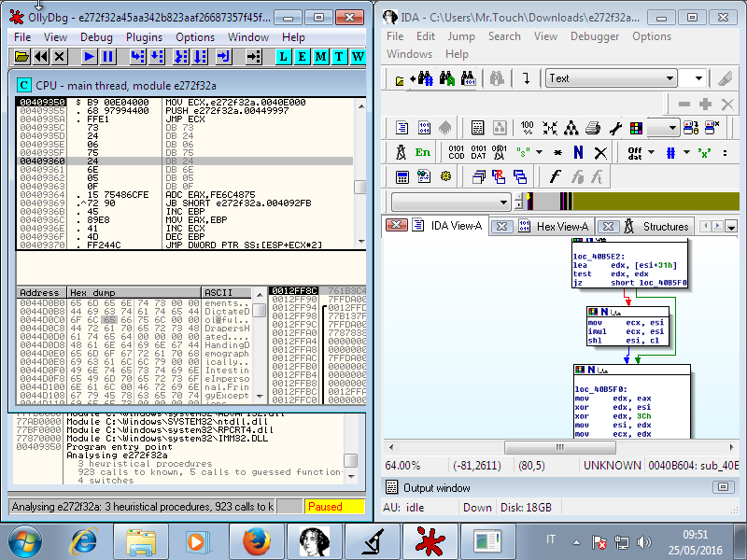This screenshot has width=747, height=560.
Task: Click the OllyDbg Open file folder icon
Action: click(x=21, y=57)
